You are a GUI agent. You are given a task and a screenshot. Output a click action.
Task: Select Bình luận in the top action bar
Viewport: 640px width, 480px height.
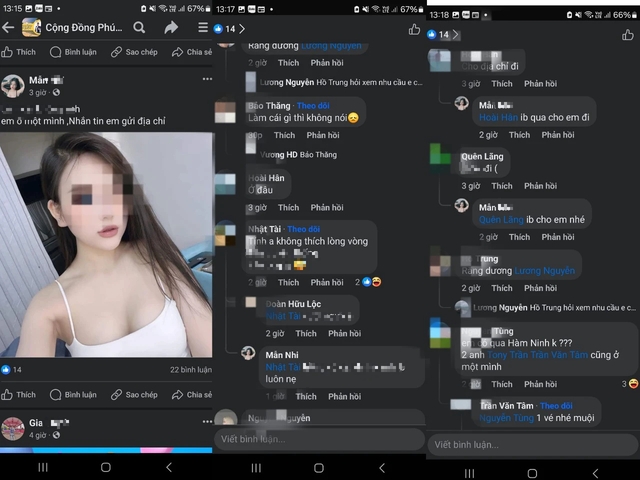72,52
